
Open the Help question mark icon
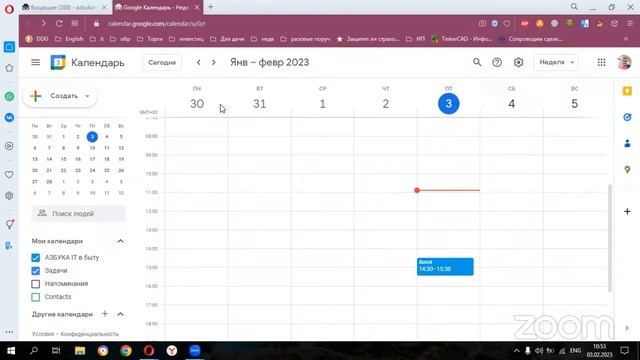coord(497,62)
